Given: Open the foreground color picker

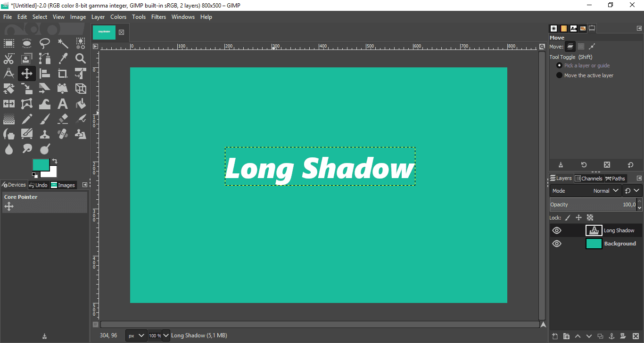Looking at the screenshot, I should pos(40,165).
